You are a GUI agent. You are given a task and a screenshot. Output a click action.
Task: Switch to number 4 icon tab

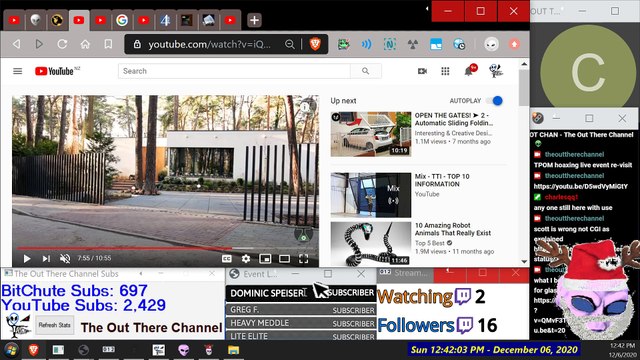pyautogui.click(x=165, y=20)
